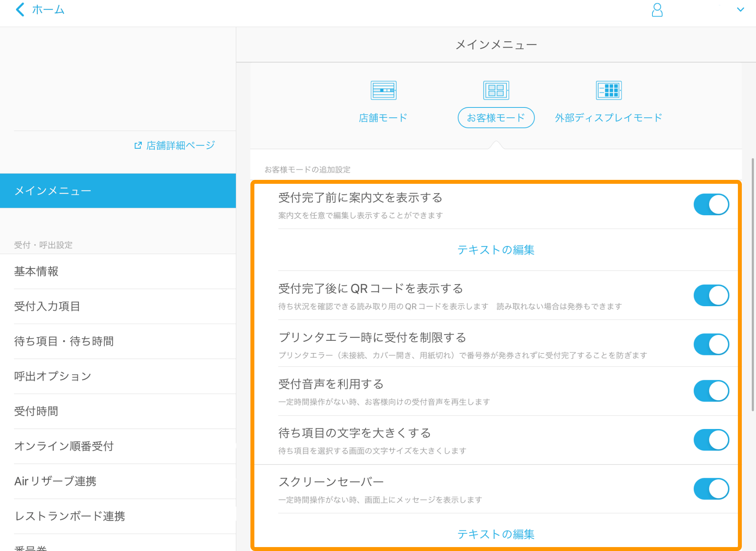Viewport: 756px width, 551px height.
Task: Click the back chevron next to ホーム
Action: tap(19, 9)
